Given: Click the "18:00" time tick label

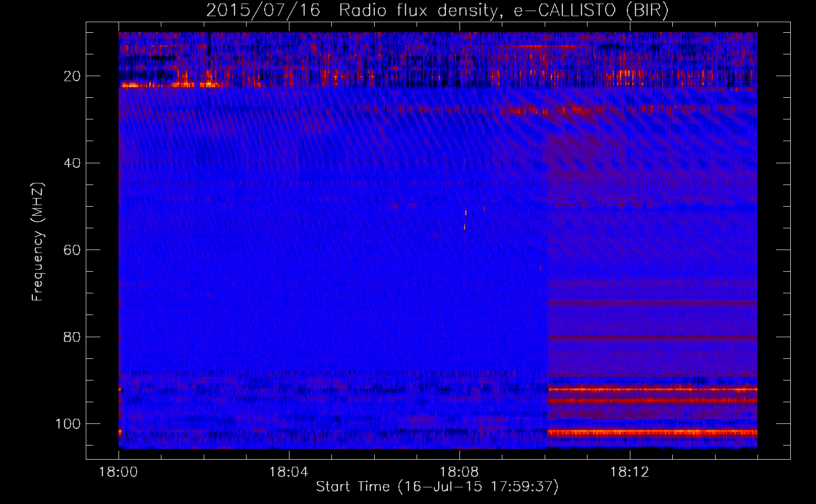Looking at the screenshot, I should coord(119,472).
